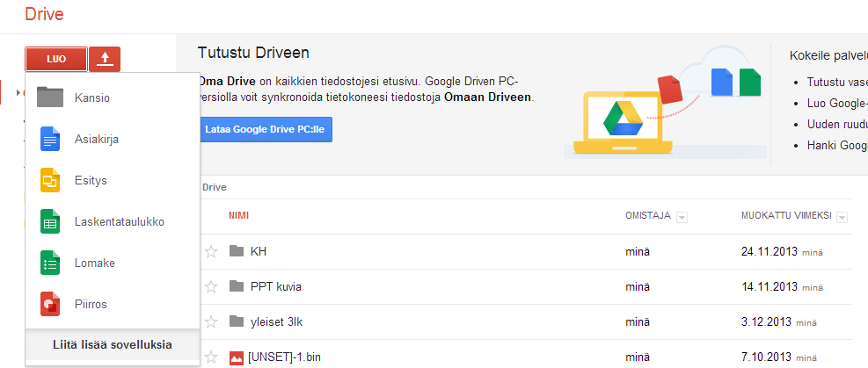
Task: Click the upload arrow icon button
Action: point(105,59)
